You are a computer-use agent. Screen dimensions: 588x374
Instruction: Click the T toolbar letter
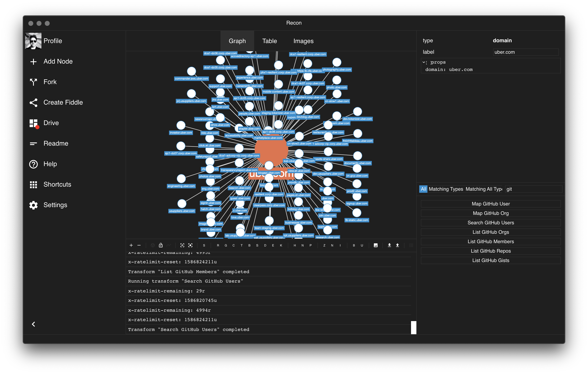coord(242,245)
